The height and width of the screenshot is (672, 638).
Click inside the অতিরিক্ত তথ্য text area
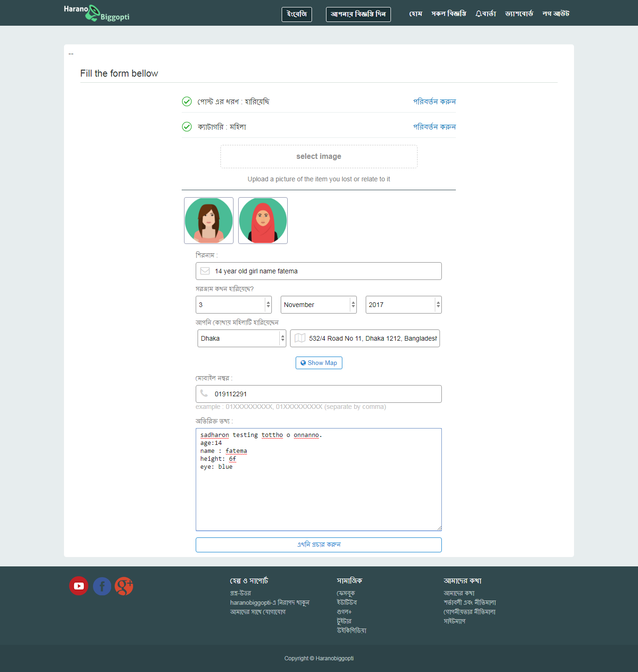point(319,479)
